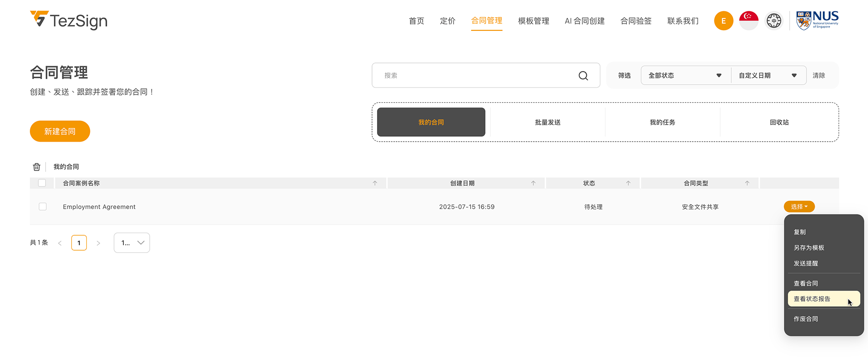Check the Employment Agreement row checkbox
This screenshot has width=868, height=362.
click(x=42, y=207)
